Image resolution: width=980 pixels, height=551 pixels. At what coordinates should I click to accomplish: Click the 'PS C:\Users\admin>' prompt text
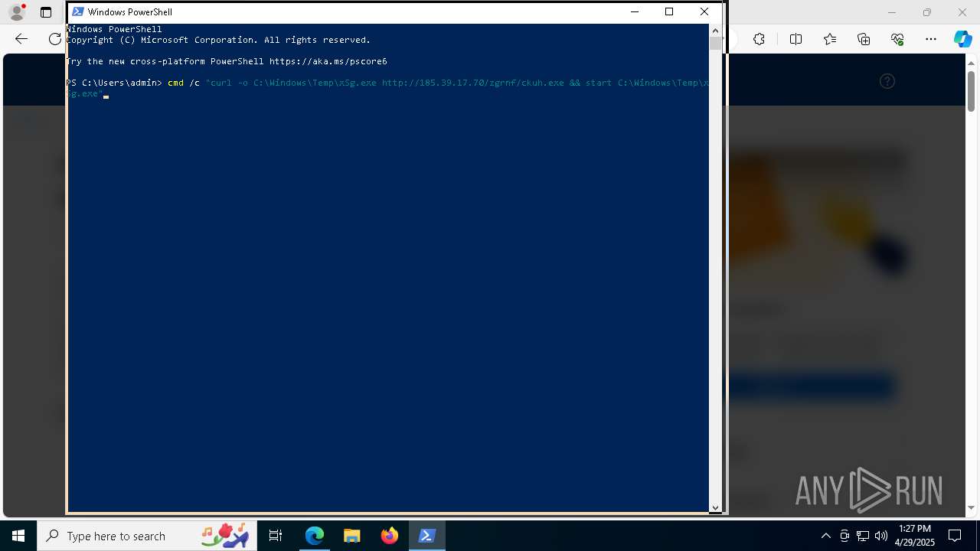tap(114, 83)
